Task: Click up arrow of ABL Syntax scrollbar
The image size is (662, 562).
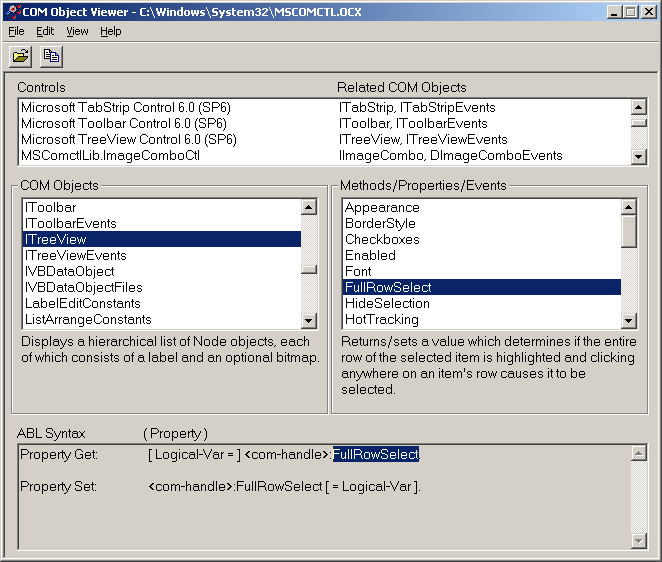Action: tap(639, 453)
